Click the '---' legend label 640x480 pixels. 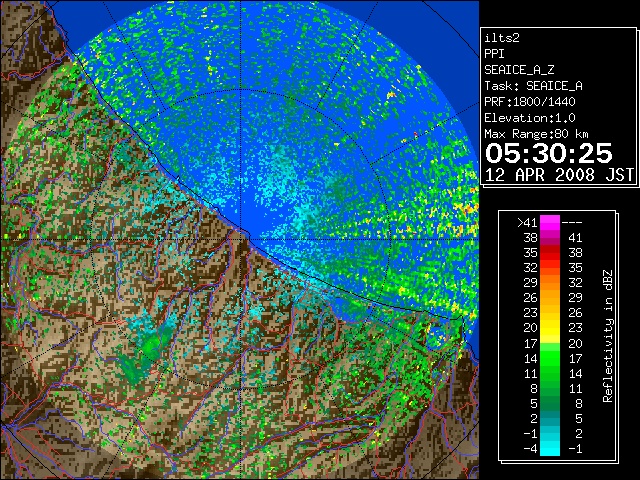572,222
